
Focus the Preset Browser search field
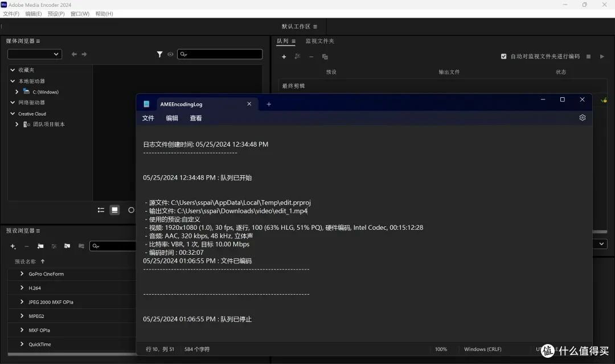point(113,246)
